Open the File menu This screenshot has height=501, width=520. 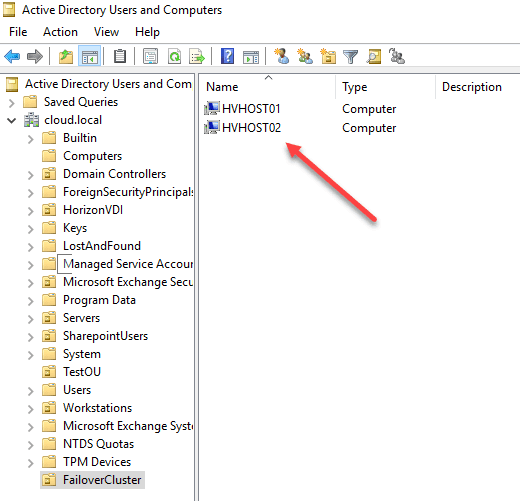tap(18, 32)
